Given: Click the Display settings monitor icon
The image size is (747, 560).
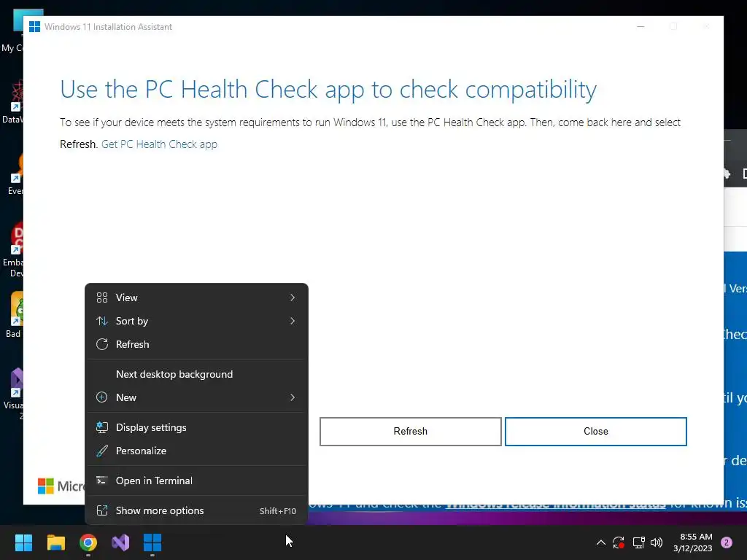Looking at the screenshot, I should [102, 427].
